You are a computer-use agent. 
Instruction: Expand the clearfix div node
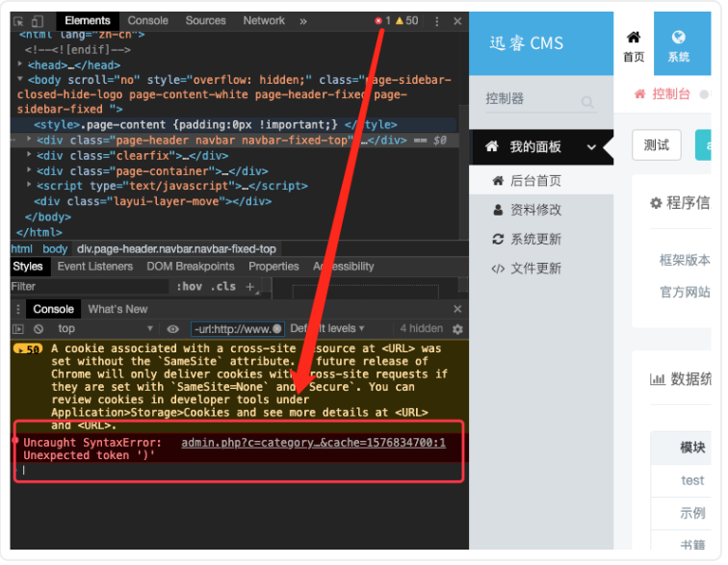[29, 155]
